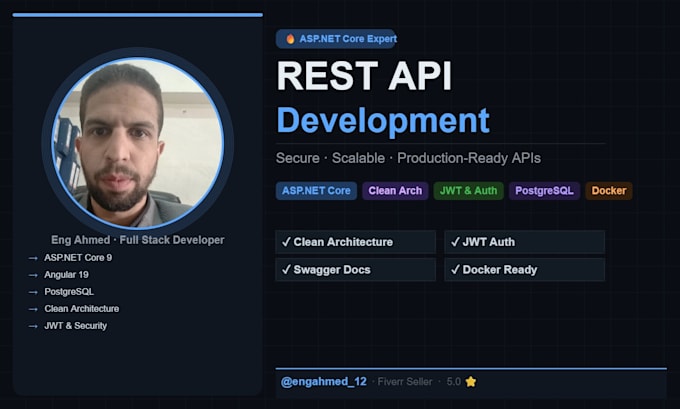Viewport: 680px width, 409px height.
Task: Click the Eng Ahmed · Full Stack Developer caption
Action: (137, 240)
